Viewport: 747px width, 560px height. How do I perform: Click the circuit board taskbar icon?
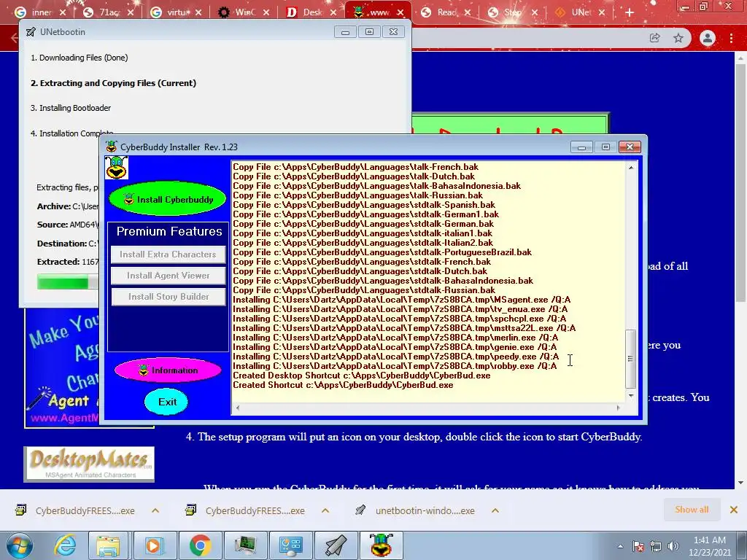(245, 545)
